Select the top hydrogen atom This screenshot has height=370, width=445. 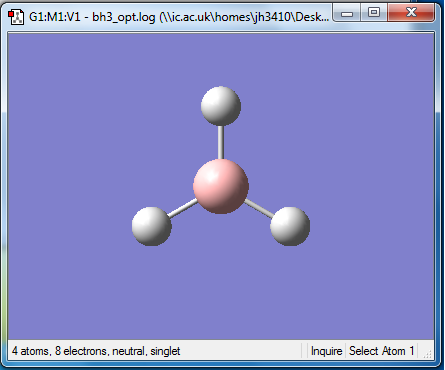221,106
